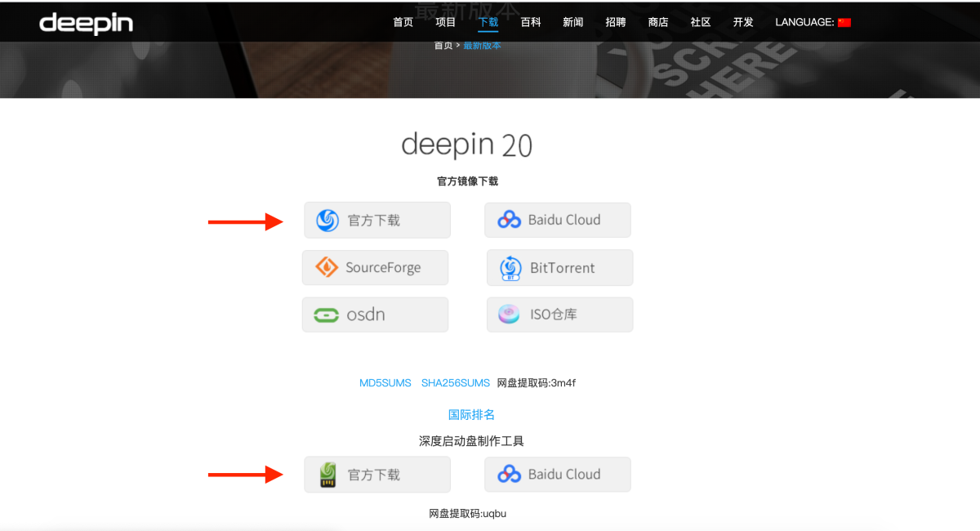Open the 首页 menu item
This screenshot has width=980, height=531.
coord(403,22)
